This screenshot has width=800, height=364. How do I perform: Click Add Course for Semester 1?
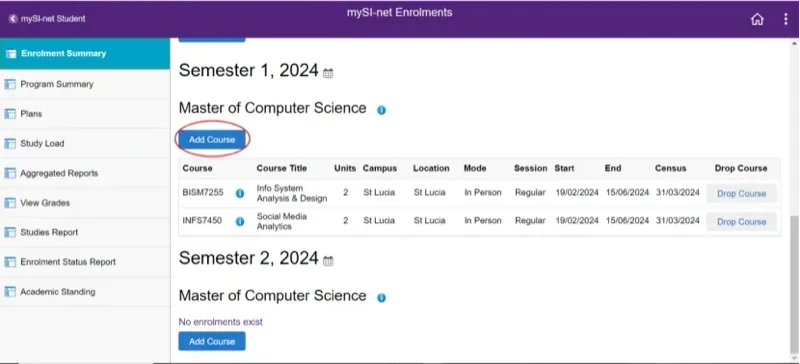212,139
